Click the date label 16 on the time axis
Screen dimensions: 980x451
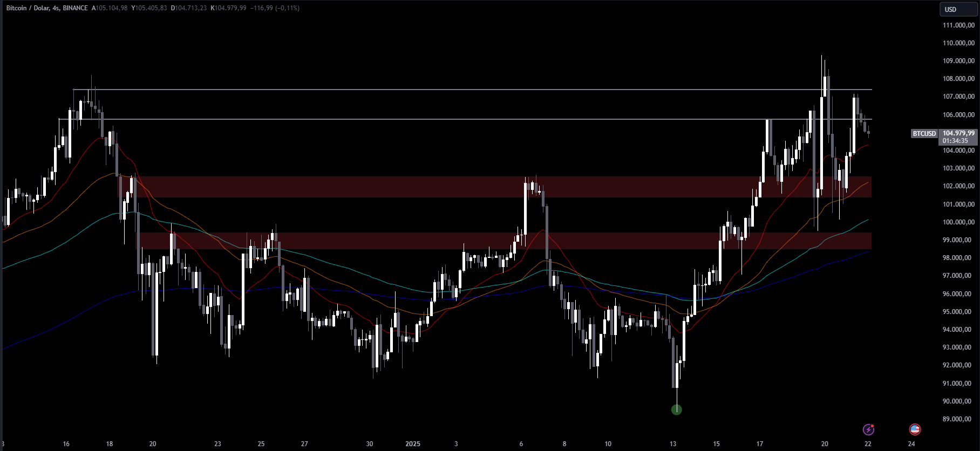coord(66,444)
